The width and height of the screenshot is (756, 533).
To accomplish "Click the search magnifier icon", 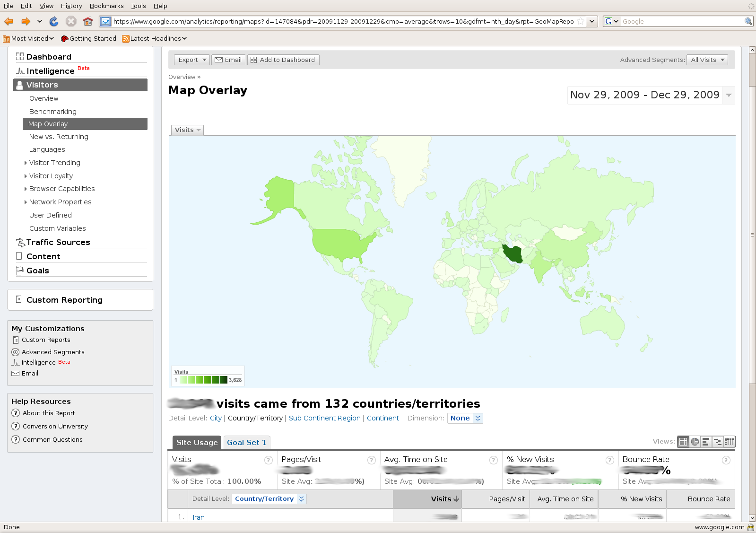I will 748,21.
